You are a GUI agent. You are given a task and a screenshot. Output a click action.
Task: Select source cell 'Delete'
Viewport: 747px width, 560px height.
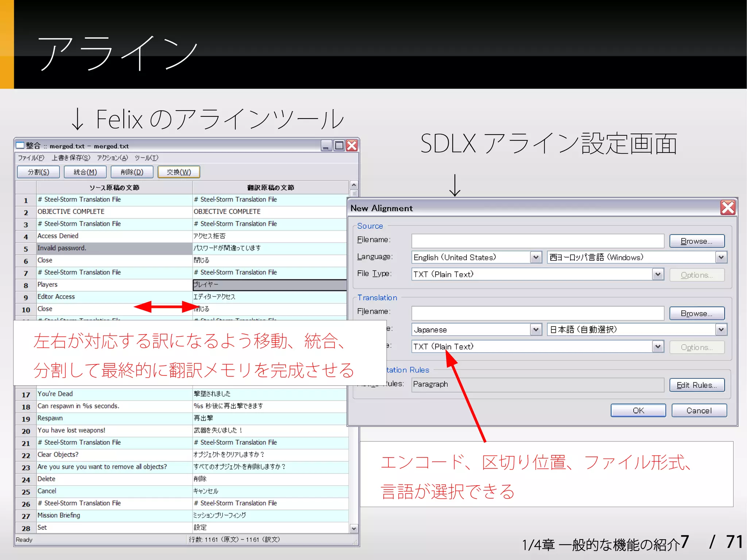tap(115, 479)
